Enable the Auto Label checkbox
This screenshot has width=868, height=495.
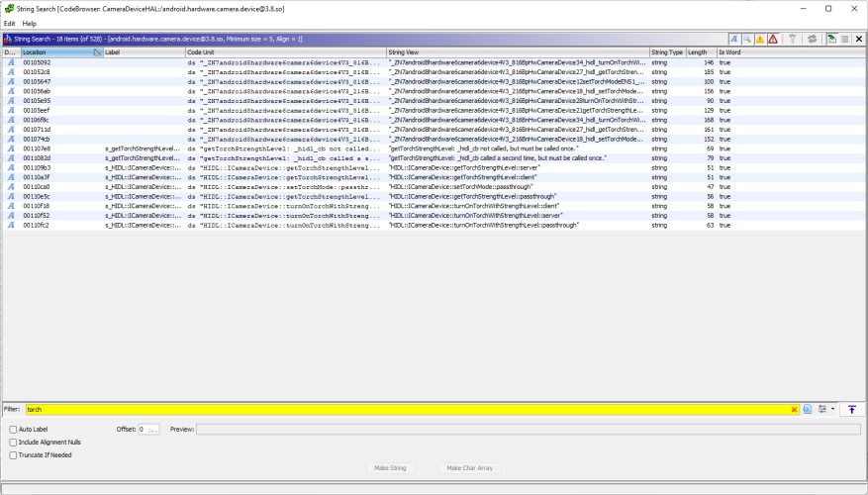click(13, 429)
